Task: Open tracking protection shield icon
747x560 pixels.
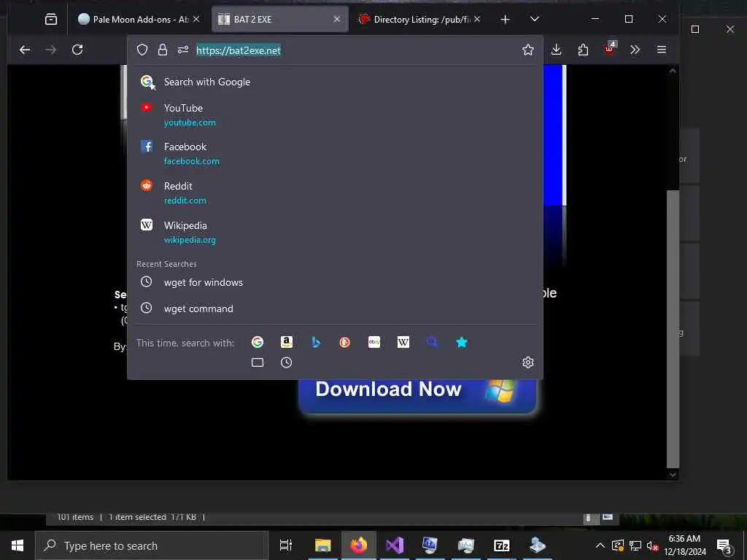Action: pos(142,50)
